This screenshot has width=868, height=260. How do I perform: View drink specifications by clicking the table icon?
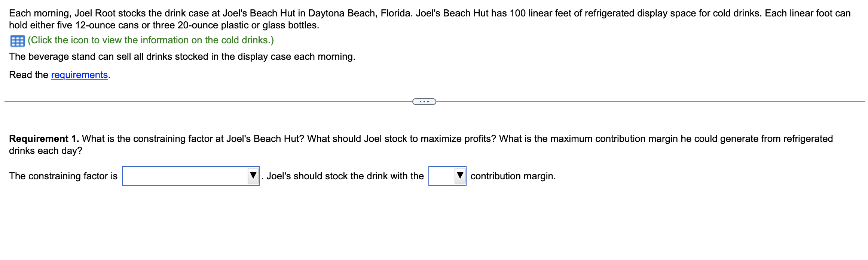16,40
